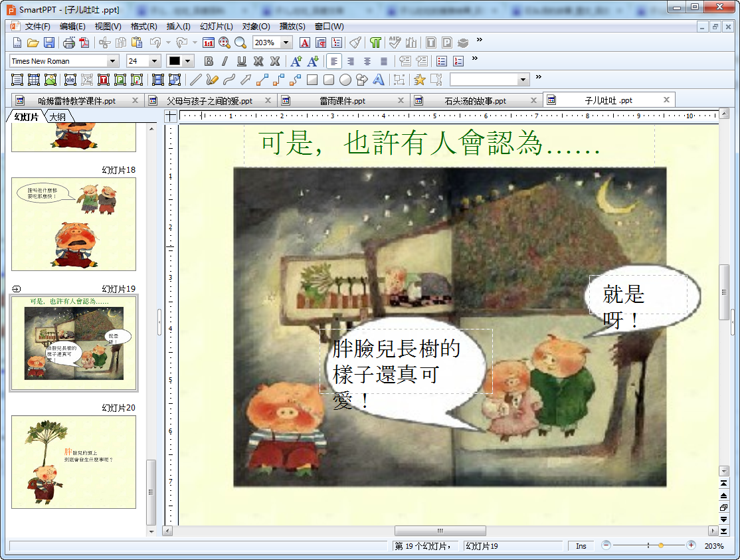
Task: Expand hidden items on standard toolbar
Action: pos(480,40)
